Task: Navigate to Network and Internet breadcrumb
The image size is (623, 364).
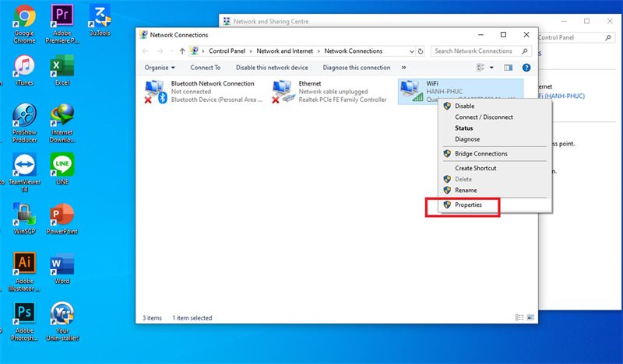Action: [x=284, y=51]
